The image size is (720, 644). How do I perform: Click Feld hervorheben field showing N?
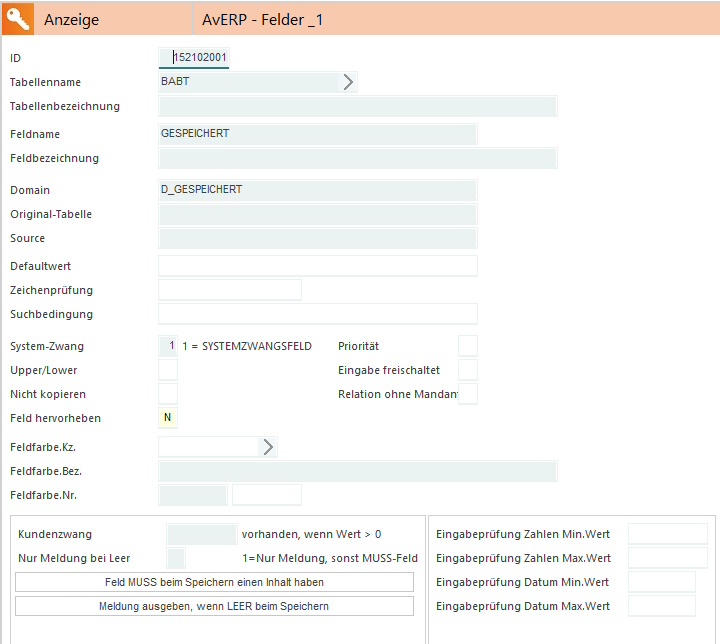coord(168,418)
